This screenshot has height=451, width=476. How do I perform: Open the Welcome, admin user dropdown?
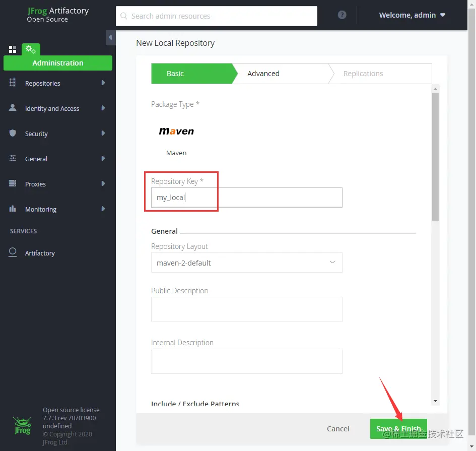(x=412, y=15)
